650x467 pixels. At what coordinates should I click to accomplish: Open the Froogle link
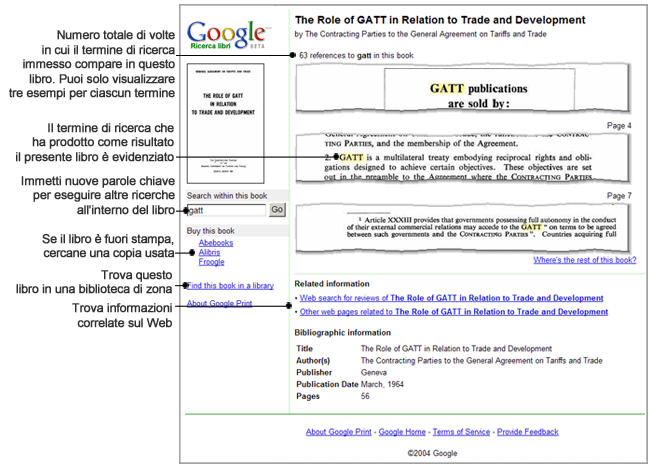(211, 262)
